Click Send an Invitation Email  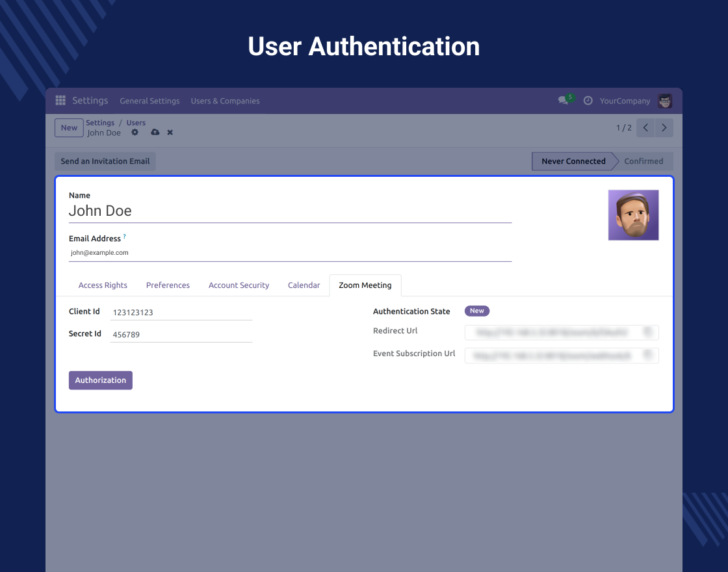click(105, 161)
